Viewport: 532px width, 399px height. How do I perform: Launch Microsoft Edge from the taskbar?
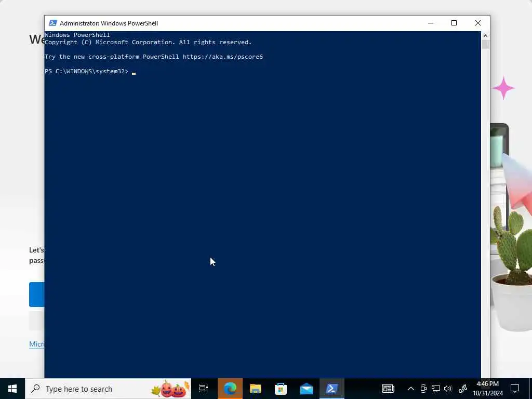(230, 389)
